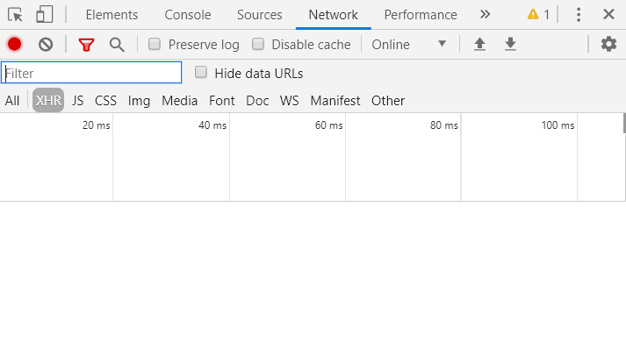Open network settings gear

click(x=608, y=44)
